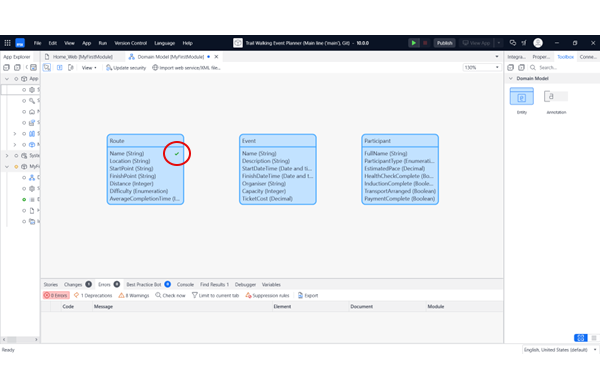Open the apps grid launcher icon
This screenshot has height=390, width=600.
click(7, 43)
